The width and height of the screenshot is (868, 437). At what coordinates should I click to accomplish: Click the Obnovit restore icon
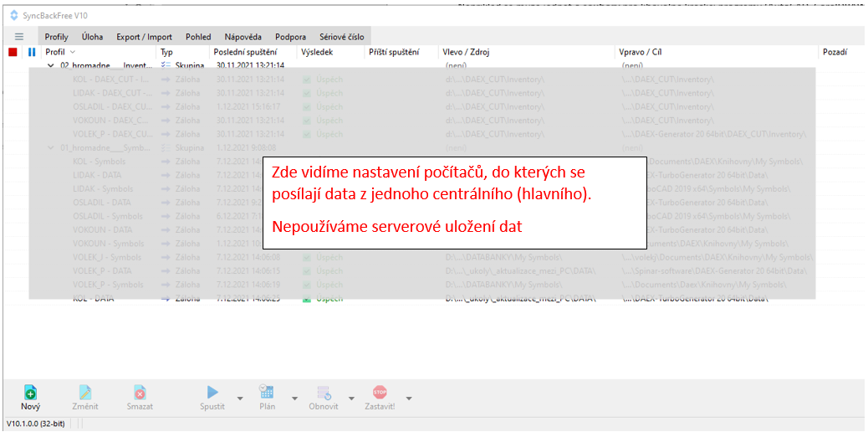click(x=324, y=392)
